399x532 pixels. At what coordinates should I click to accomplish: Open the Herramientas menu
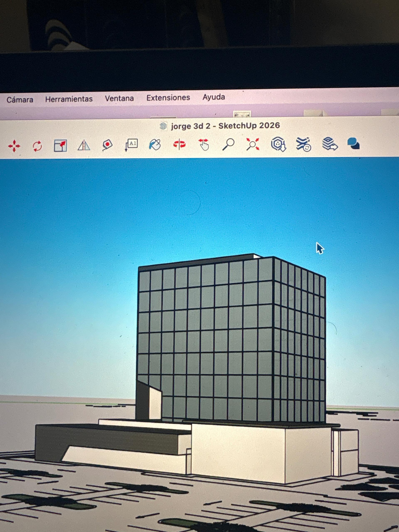pyautogui.click(x=69, y=99)
